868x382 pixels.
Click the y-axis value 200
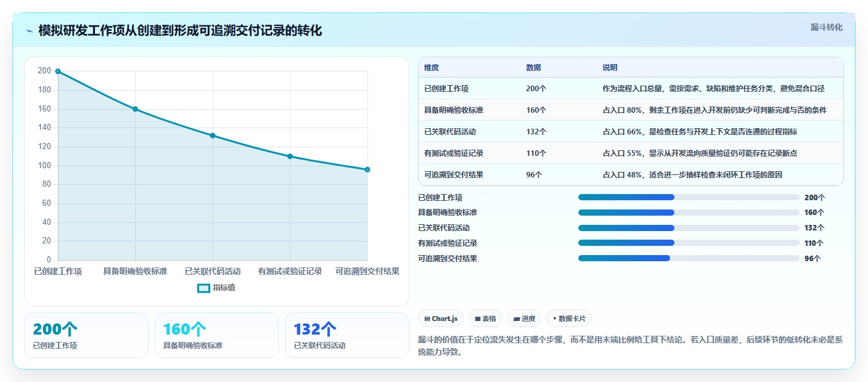[44, 71]
